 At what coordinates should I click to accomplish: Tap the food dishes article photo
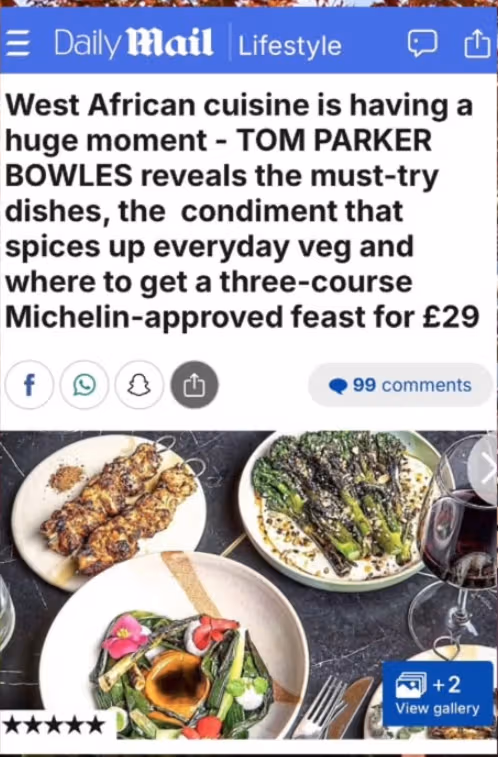coord(249,585)
